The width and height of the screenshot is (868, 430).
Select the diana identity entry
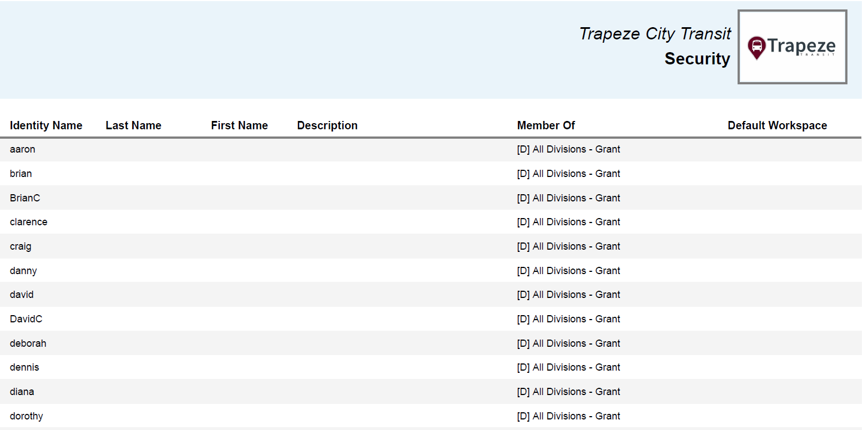point(22,392)
